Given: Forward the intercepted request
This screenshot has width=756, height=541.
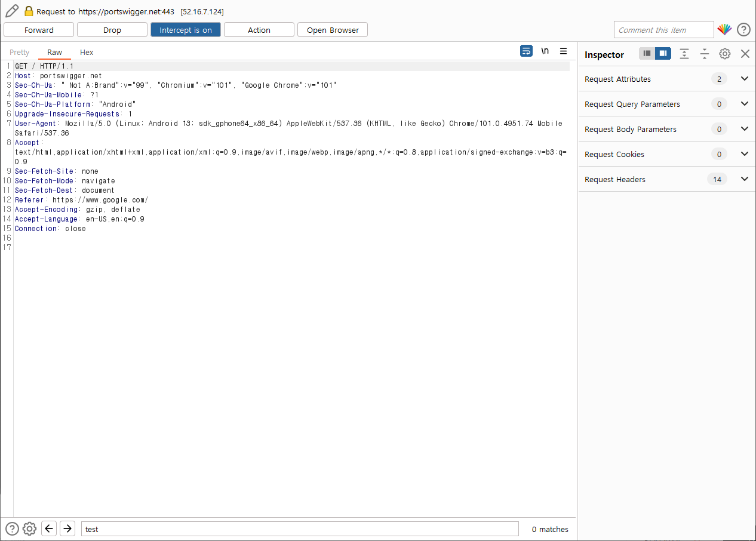Looking at the screenshot, I should tap(39, 30).
